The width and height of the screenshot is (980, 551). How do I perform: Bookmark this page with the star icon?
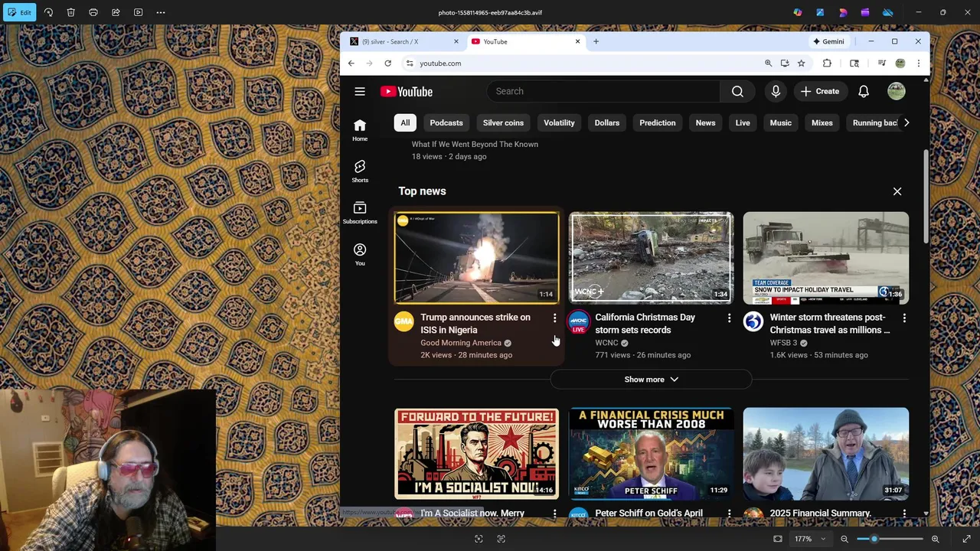pos(801,64)
